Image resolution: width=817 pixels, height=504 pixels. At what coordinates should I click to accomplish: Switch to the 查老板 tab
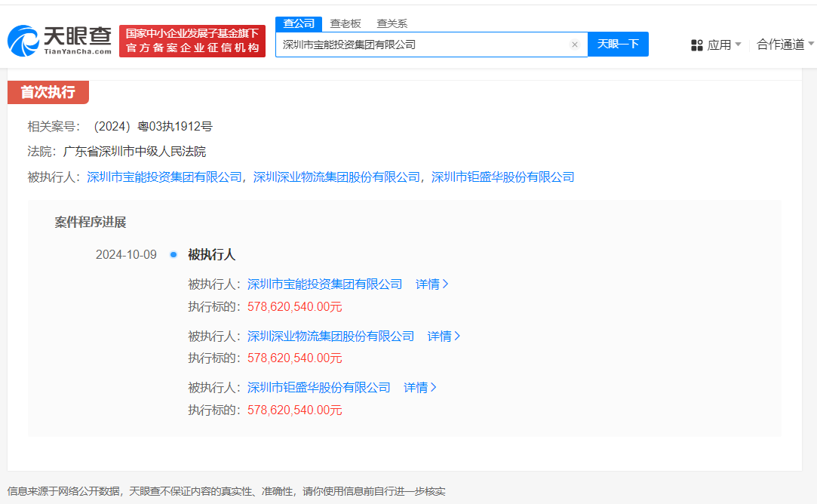(346, 23)
